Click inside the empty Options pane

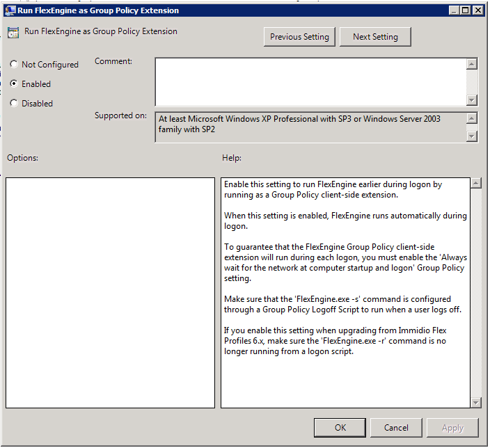[x=111, y=292]
